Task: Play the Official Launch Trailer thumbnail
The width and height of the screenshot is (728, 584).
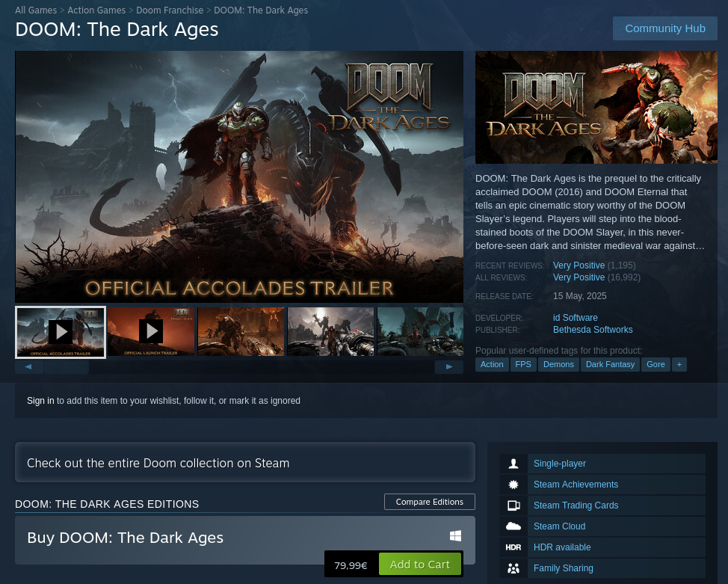Action: tap(151, 332)
